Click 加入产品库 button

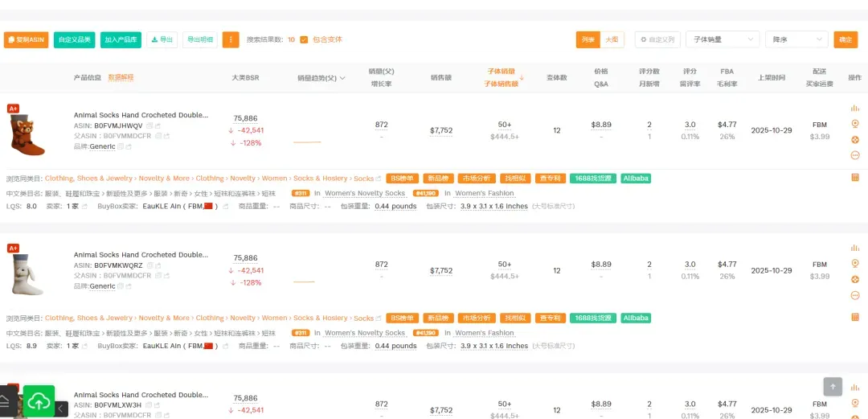[121, 39]
